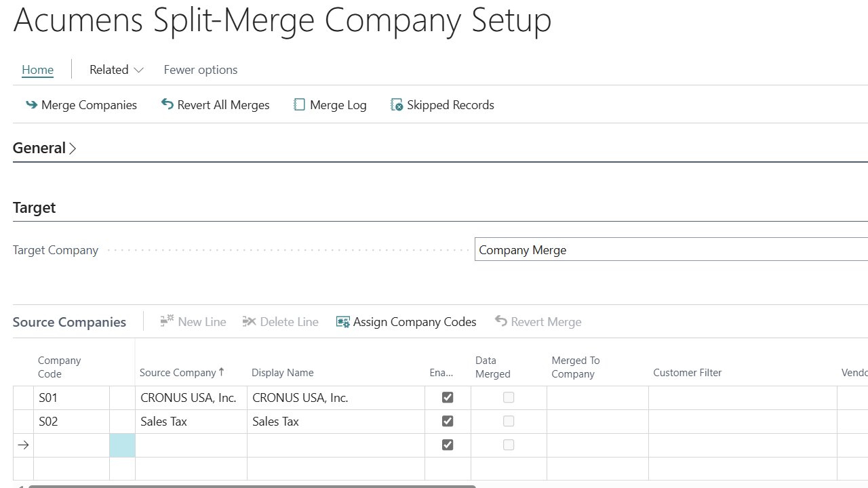This screenshot has height=488, width=868.
Task: Click the Revert All Merges undo icon
Action: pyautogui.click(x=167, y=104)
